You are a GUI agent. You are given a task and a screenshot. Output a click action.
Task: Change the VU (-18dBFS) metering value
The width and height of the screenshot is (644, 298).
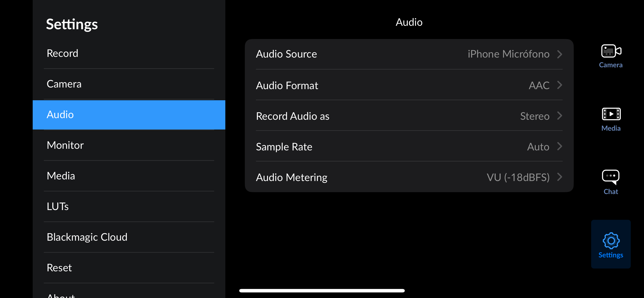point(518,177)
